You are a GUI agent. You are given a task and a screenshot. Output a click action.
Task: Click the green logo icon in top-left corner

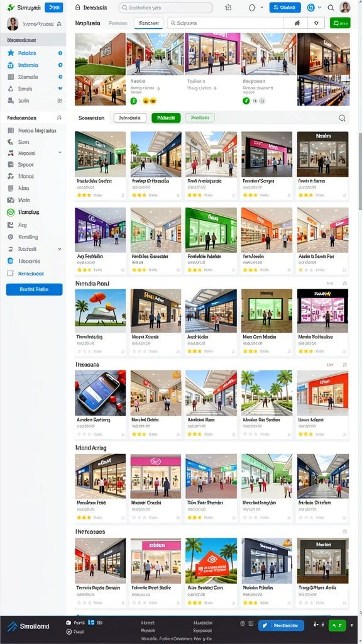click(x=11, y=8)
